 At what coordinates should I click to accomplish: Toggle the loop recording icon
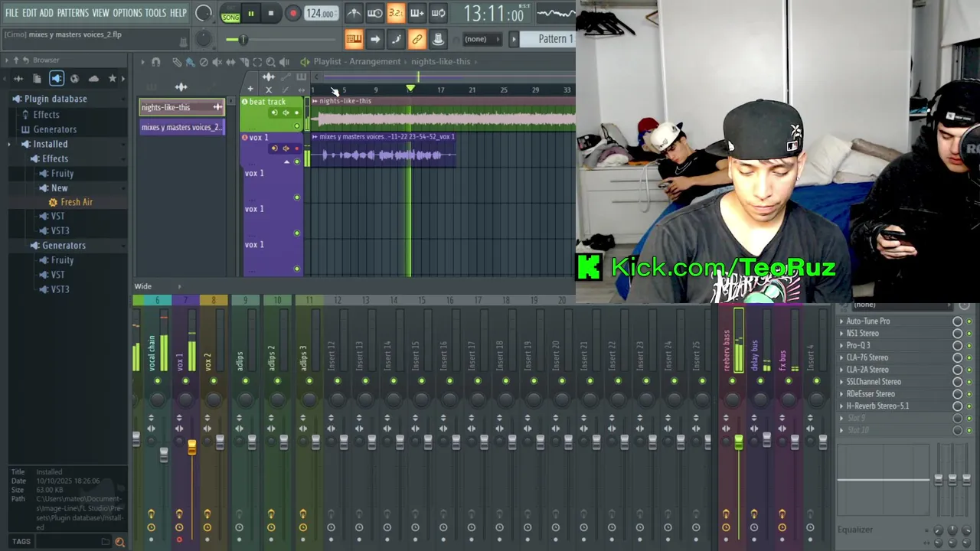438,13
